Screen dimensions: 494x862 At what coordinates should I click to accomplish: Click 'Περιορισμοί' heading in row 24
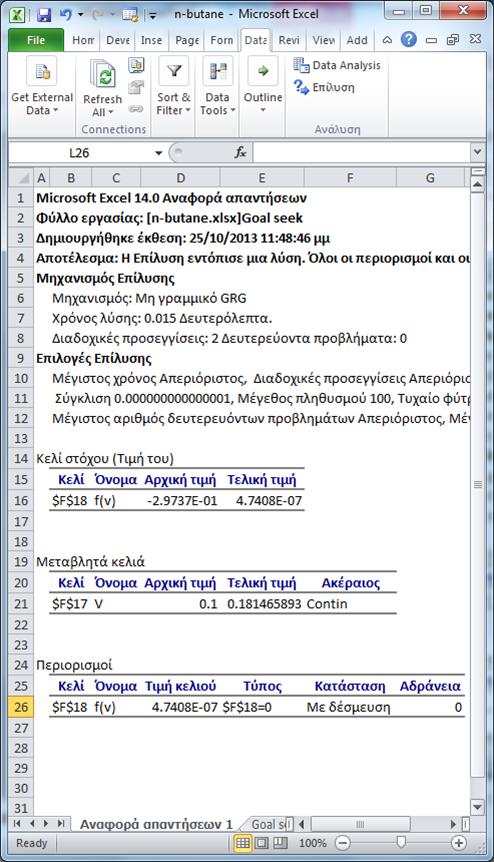point(74,665)
